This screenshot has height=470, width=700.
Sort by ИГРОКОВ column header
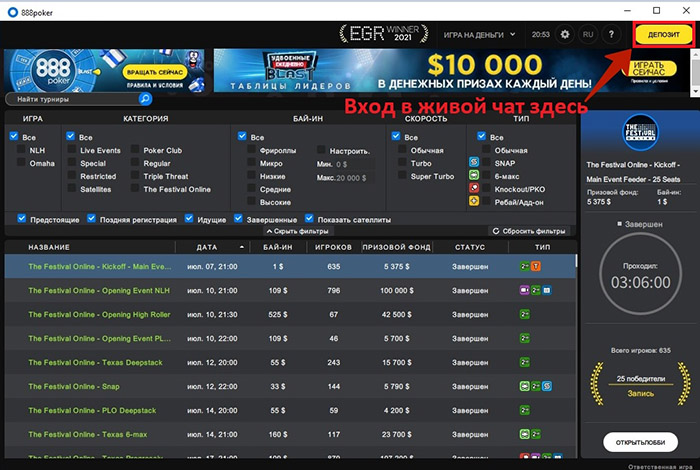click(333, 247)
